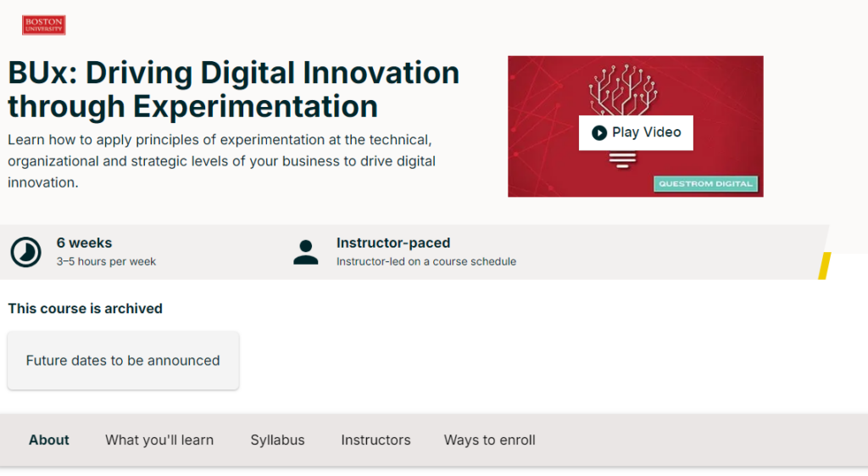Click the course description paragraph
Screen dimensions: 868x476
click(x=221, y=161)
